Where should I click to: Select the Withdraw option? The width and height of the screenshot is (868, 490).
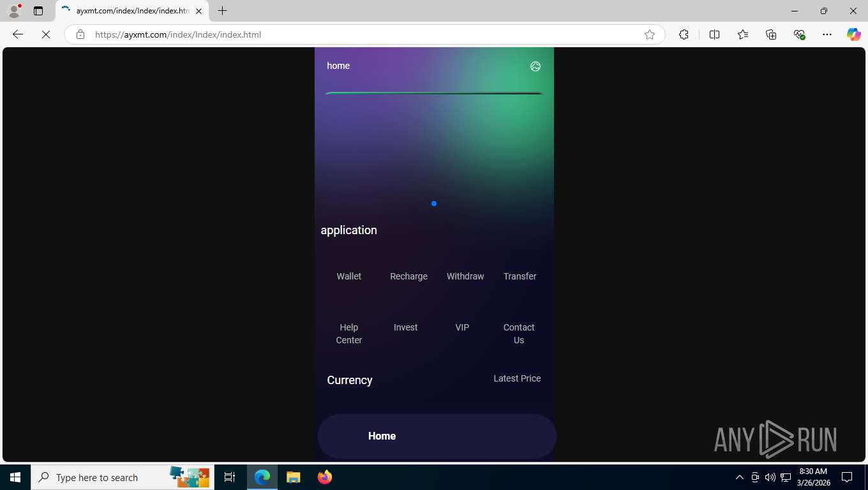point(465,276)
